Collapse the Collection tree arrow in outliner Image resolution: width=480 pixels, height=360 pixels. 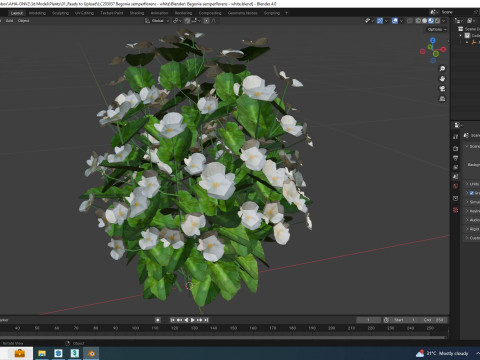[x=461, y=35]
